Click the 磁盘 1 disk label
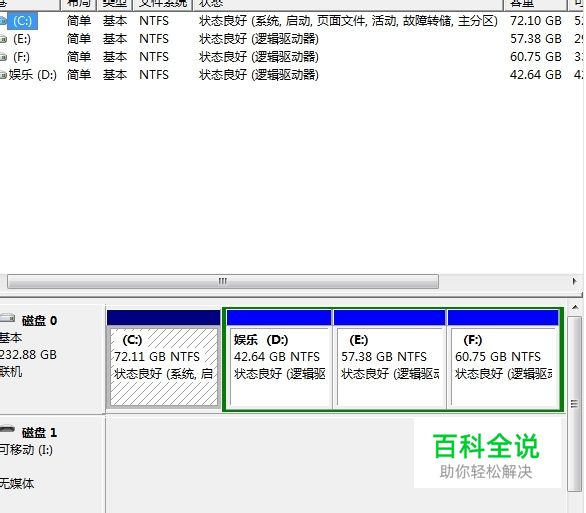The image size is (586, 513). (39, 432)
